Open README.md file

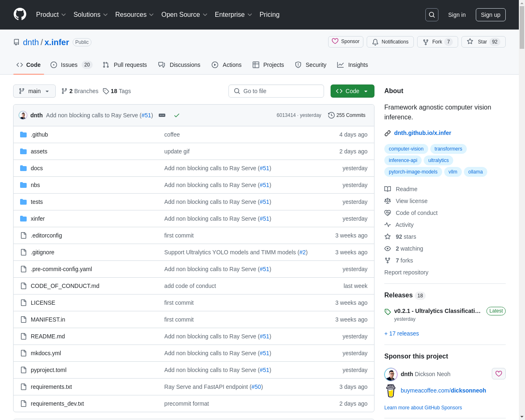click(x=48, y=336)
